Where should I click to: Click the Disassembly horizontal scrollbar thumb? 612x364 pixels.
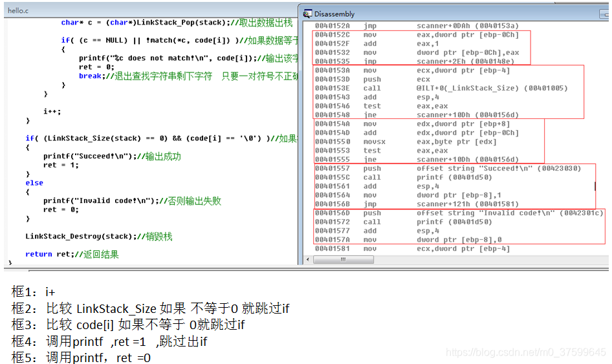tap(344, 259)
